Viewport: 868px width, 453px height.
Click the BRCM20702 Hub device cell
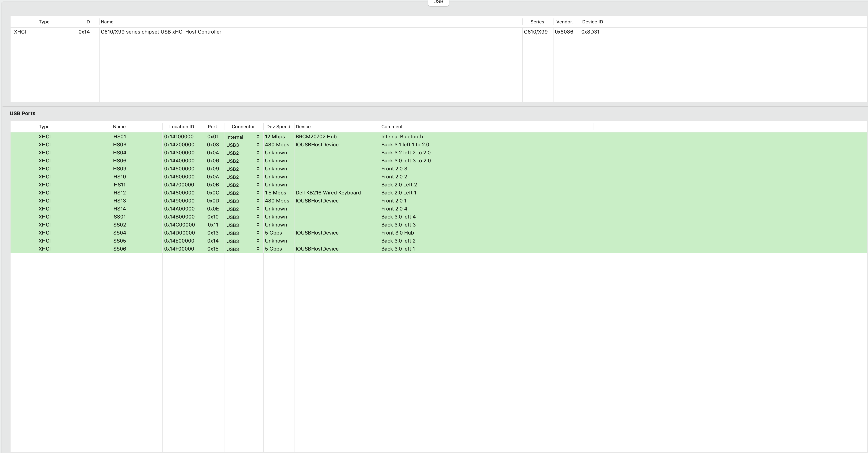pyautogui.click(x=316, y=137)
